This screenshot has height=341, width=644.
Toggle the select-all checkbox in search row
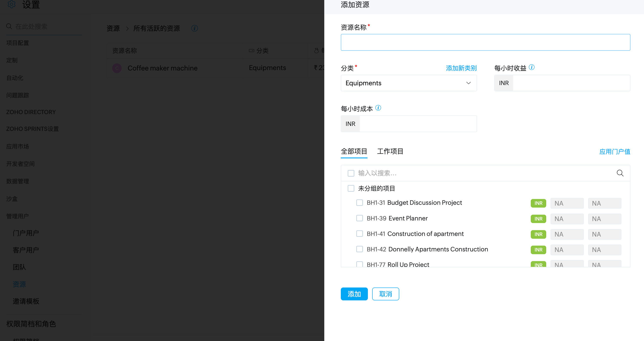(x=351, y=173)
